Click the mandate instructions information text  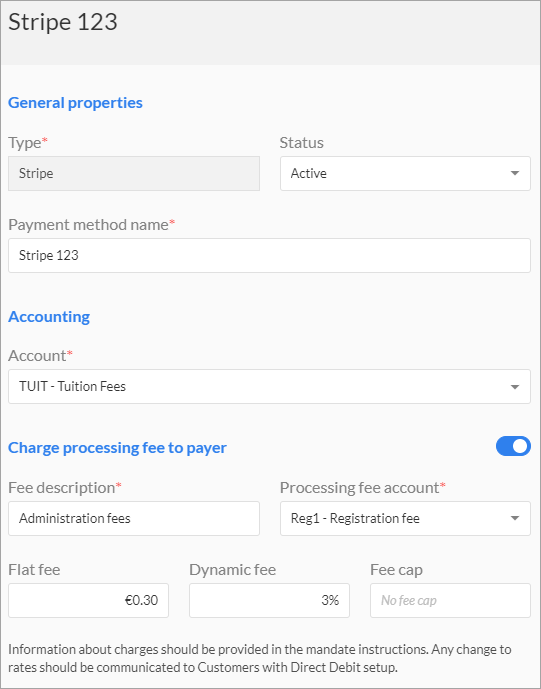[x=260, y=658]
